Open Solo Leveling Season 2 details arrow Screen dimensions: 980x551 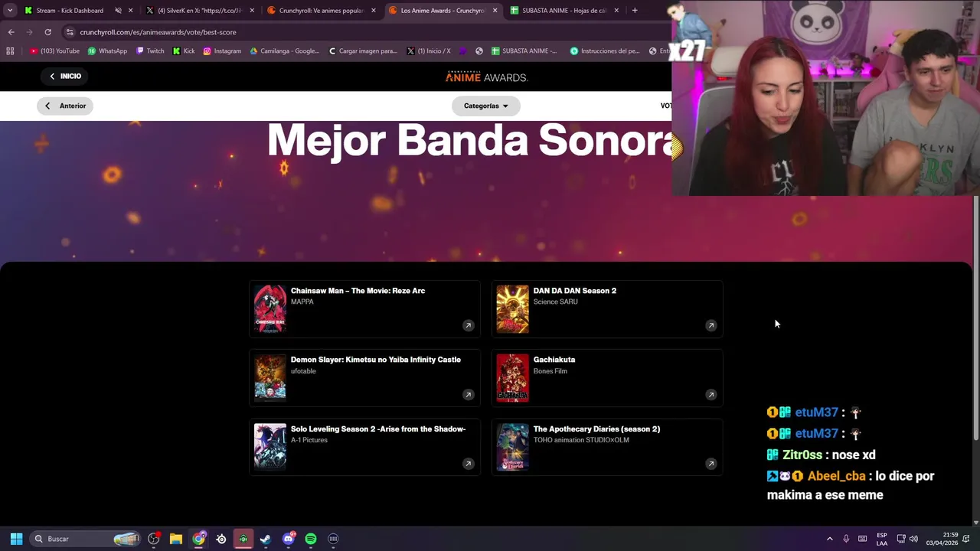[x=468, y=464]
